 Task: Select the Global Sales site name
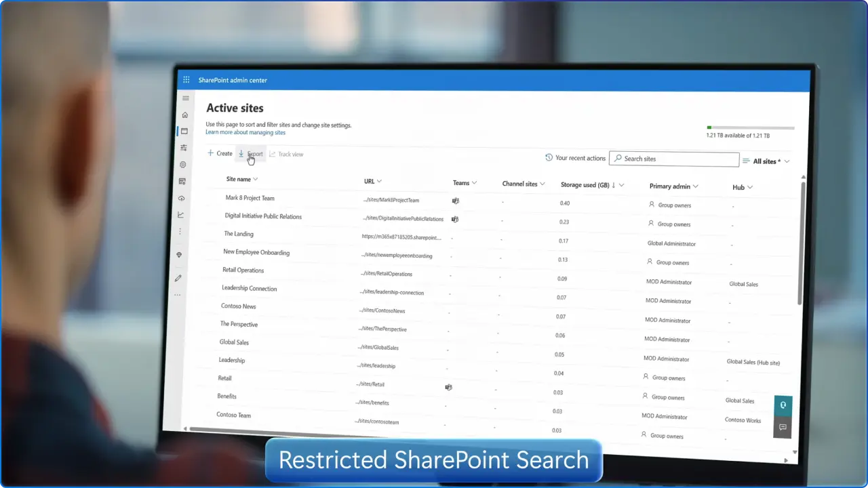click(234, 342)
